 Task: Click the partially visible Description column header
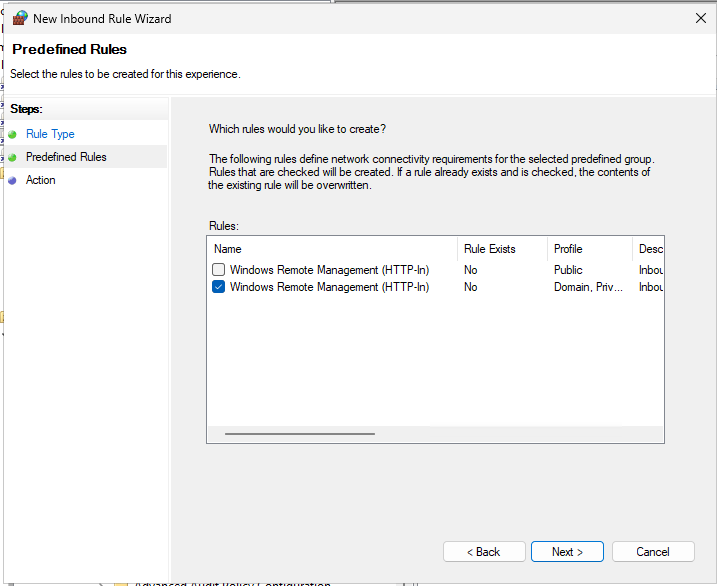[649, 249]
